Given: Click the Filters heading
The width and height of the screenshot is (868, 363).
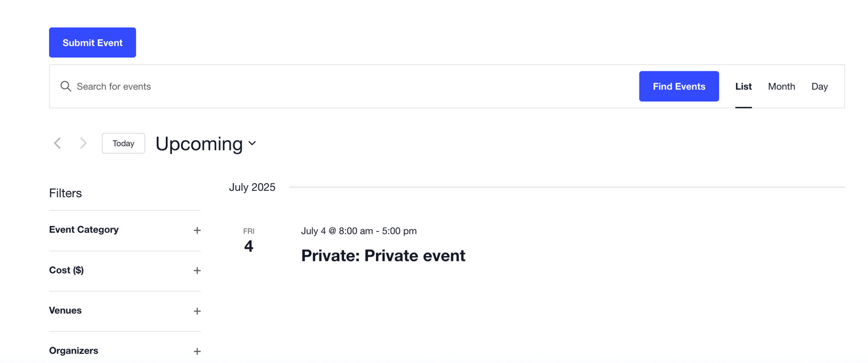Looking at the screenshot, I should [x=65, y=193].
